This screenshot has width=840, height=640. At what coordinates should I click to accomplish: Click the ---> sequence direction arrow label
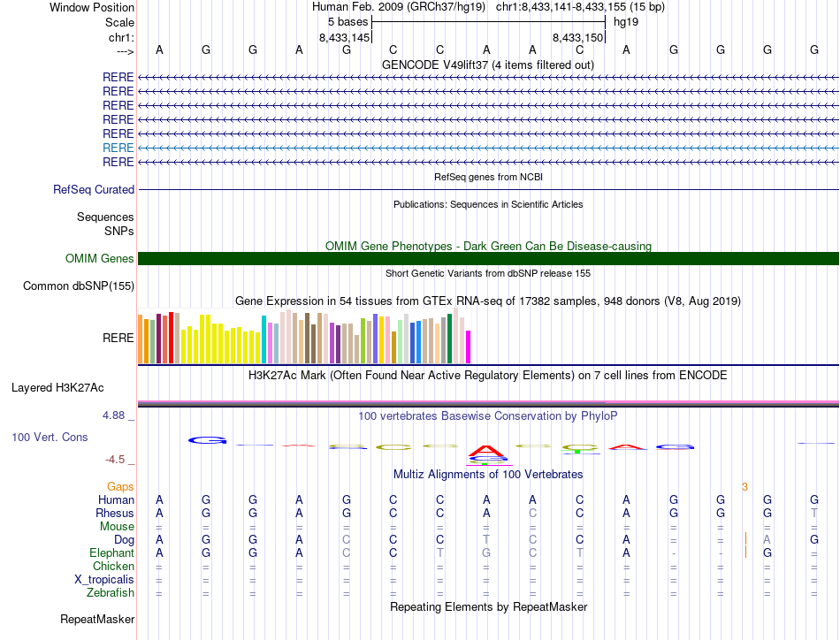click(126, 51)
